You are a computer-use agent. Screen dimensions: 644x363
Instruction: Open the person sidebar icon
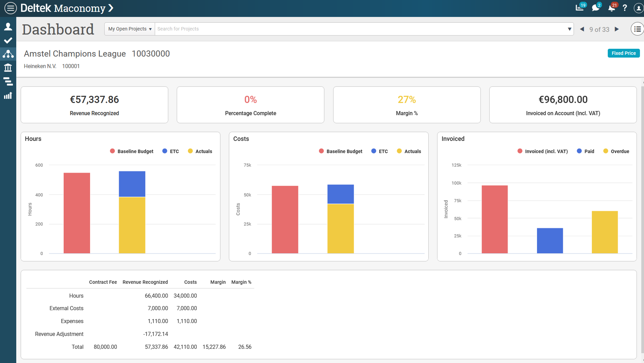click(8, 27)
